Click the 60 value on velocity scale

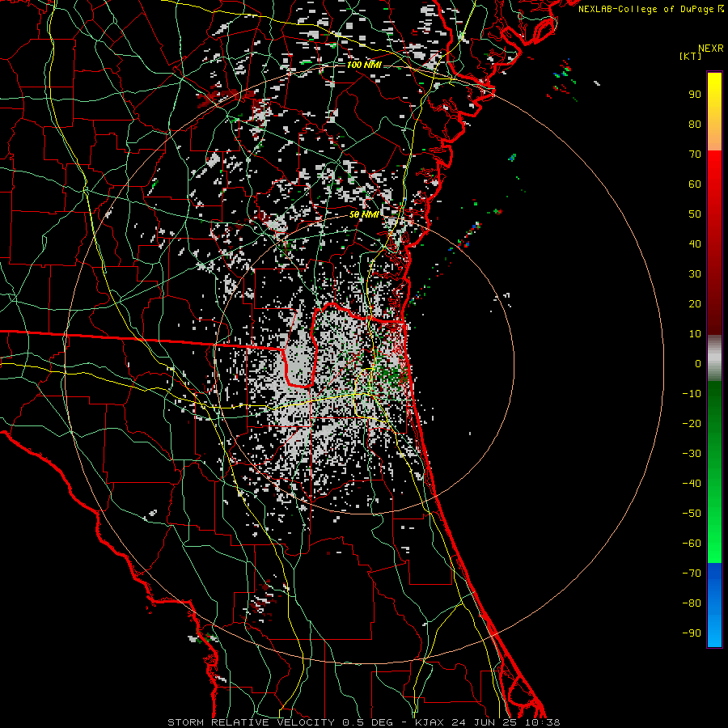[695, 184]
